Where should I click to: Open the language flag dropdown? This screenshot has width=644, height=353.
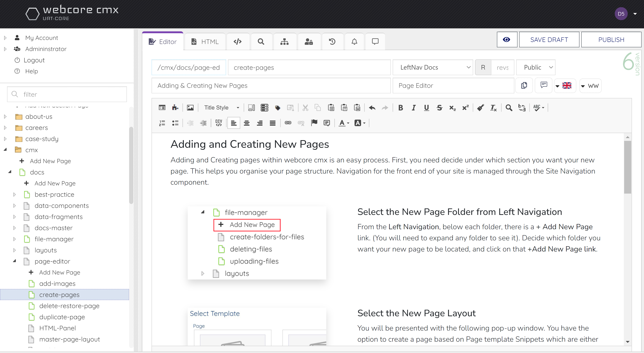[565, 86]
